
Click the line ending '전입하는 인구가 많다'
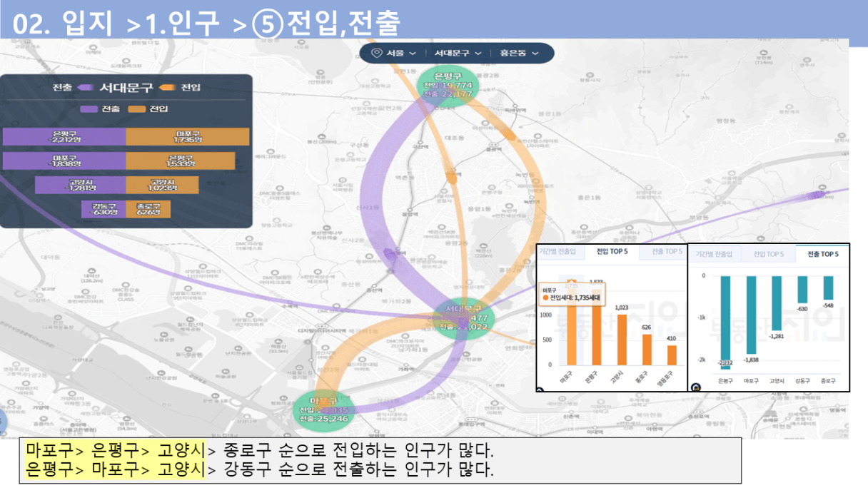tap(259, 451)
